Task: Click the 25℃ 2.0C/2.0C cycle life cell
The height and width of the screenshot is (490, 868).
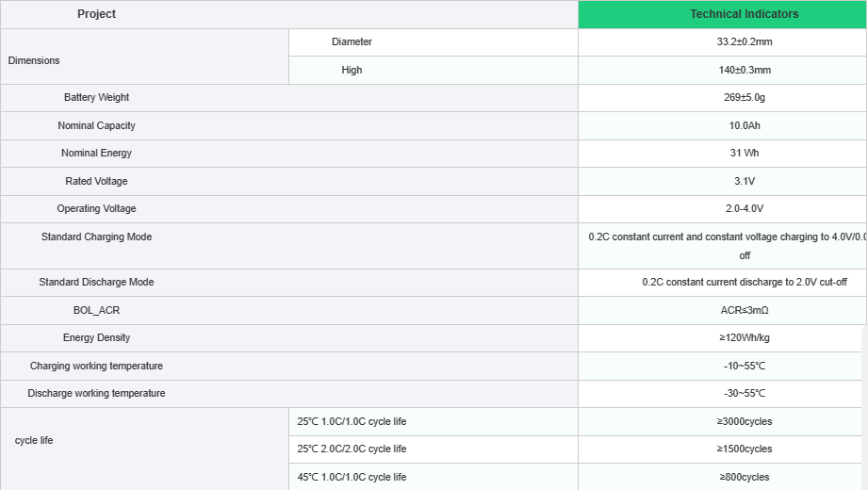Action: 352,449
